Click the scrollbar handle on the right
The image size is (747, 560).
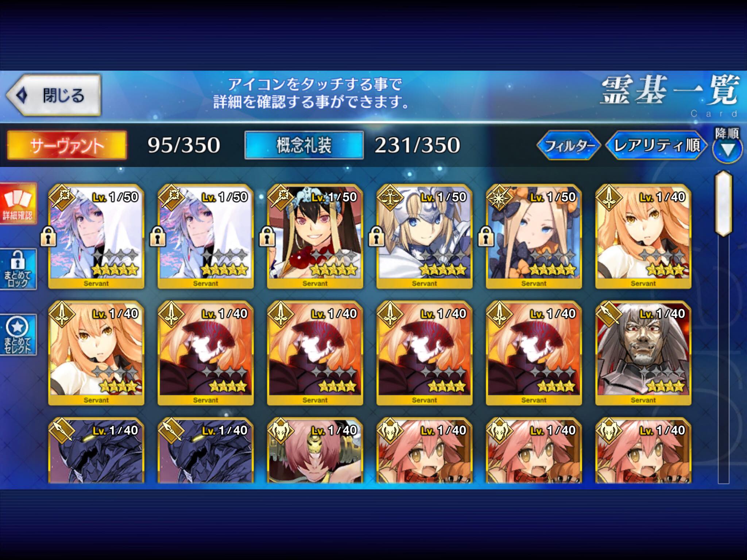coord(724,203)
